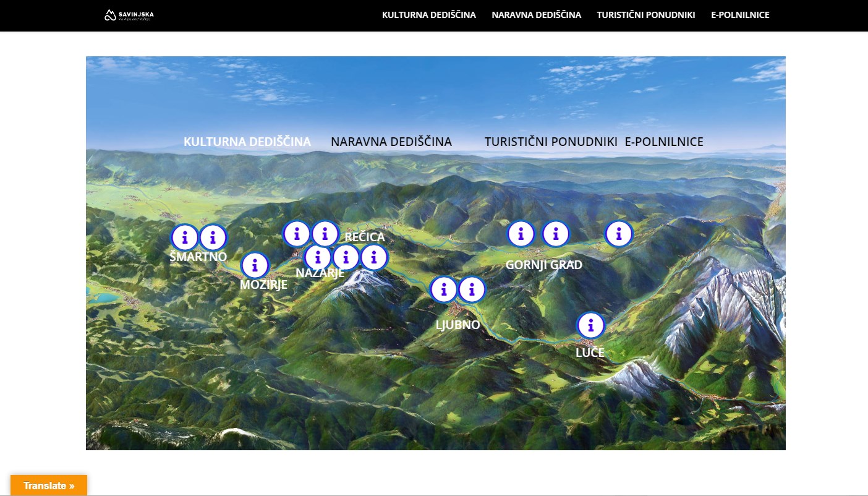
Task: Open the info marker above Luče
Action: 591,325
